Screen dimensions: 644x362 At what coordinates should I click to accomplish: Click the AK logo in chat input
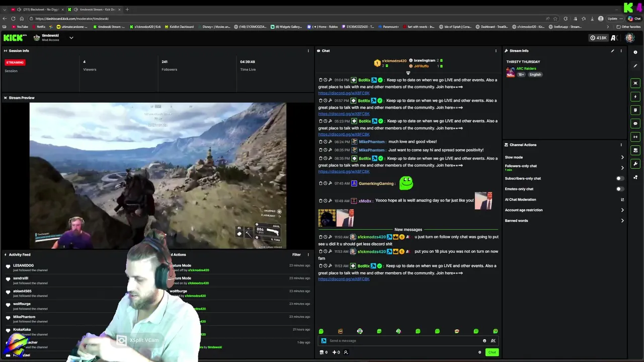493,341
